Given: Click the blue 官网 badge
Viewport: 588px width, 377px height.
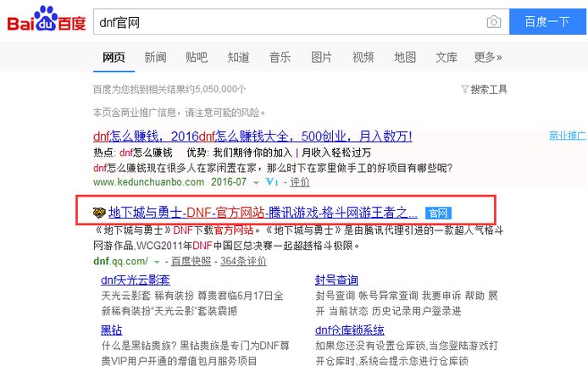Looking at the screenshot, I should coord(436,213).
